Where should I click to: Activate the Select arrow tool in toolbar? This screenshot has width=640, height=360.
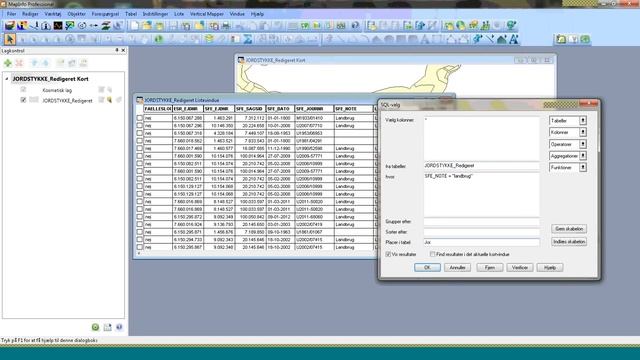(10, 39)
